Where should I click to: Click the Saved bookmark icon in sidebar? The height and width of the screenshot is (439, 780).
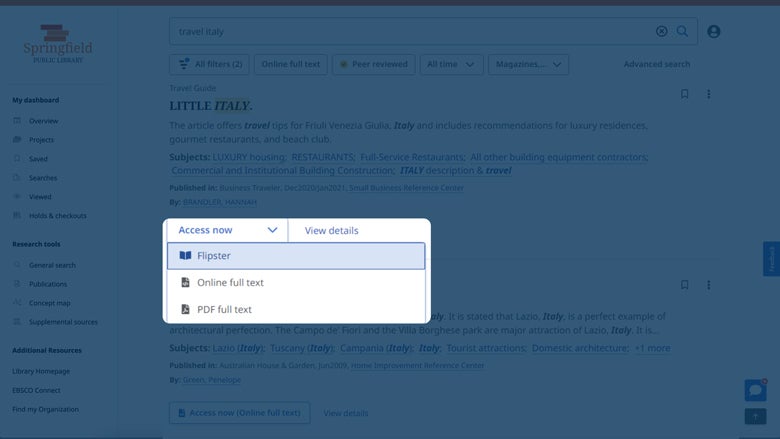click(17, 159)
